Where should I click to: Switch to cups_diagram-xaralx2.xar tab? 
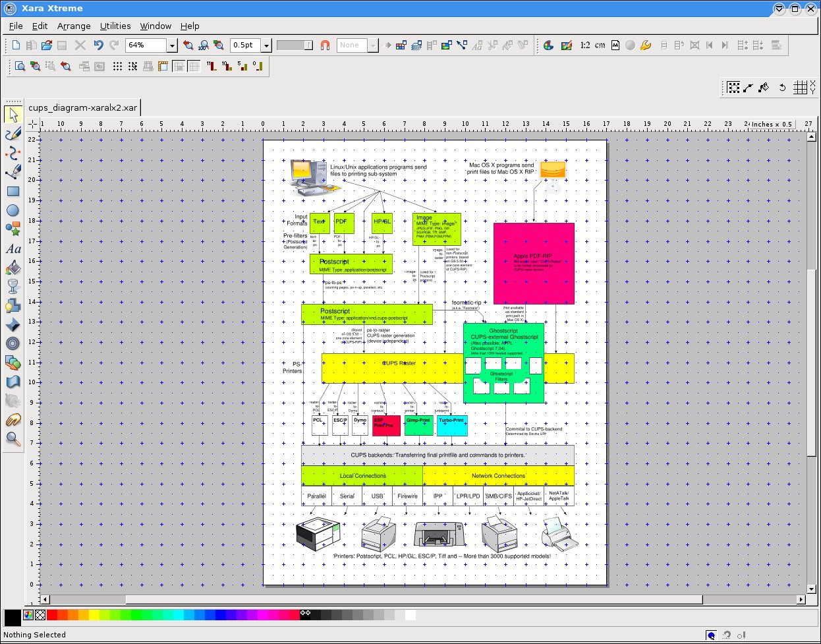coord(83,108)
